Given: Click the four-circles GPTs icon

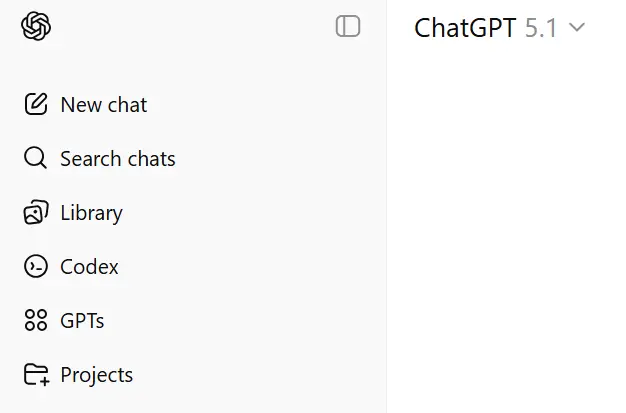Looking at the screenshot, I should tap(36, 320).
